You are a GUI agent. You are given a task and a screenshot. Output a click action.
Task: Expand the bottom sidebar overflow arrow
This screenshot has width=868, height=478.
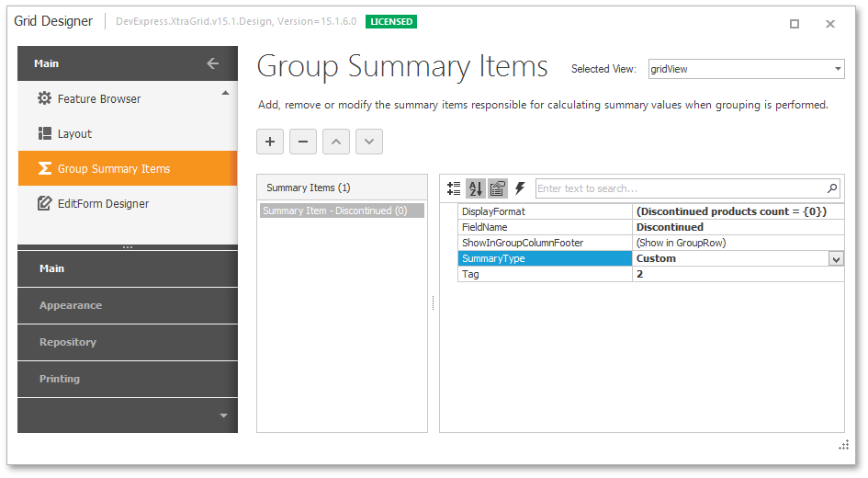223,415
